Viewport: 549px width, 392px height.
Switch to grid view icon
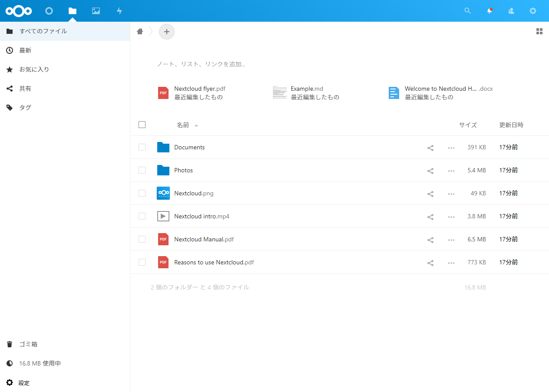(x=539, y=31)
